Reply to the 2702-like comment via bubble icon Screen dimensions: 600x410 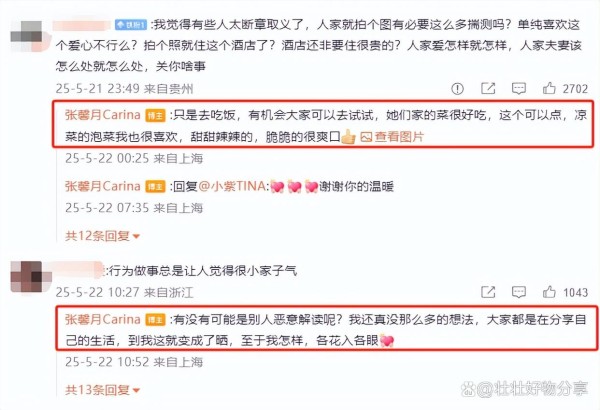(x=518, y=88)
